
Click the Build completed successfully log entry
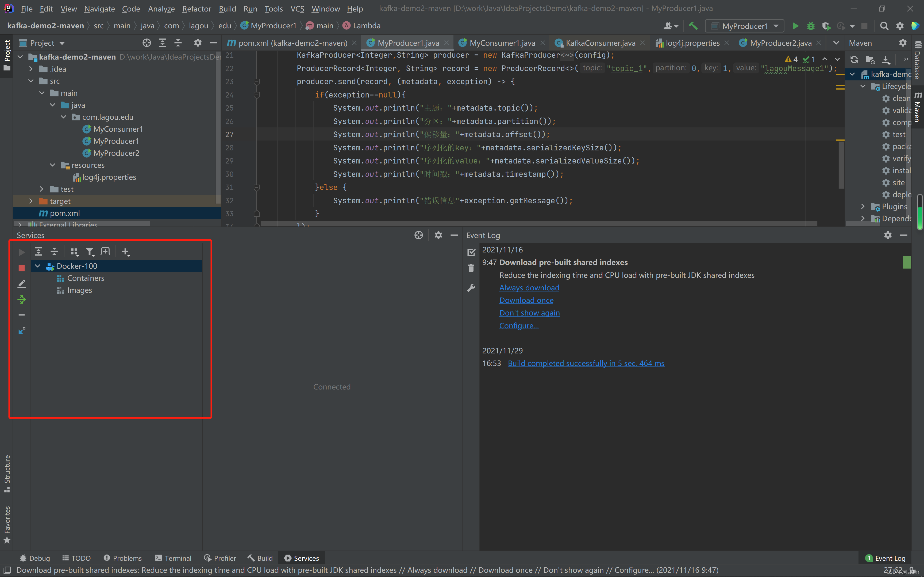click(585, 363)
